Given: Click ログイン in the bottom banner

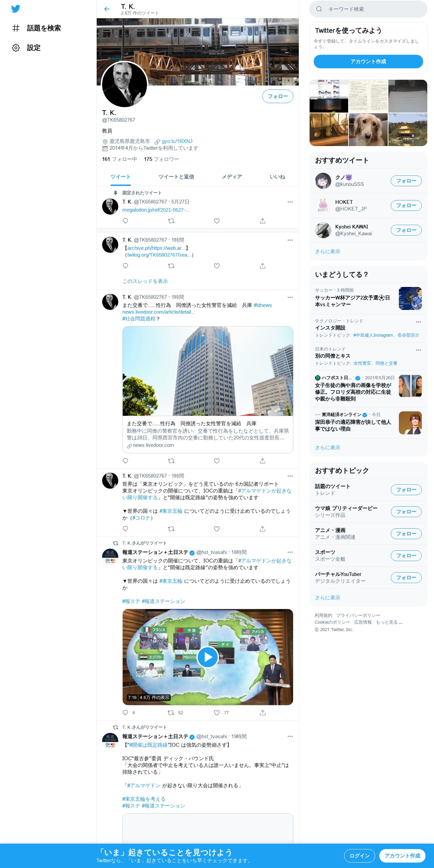Looking at the screenshot, I should click(359, 855).
